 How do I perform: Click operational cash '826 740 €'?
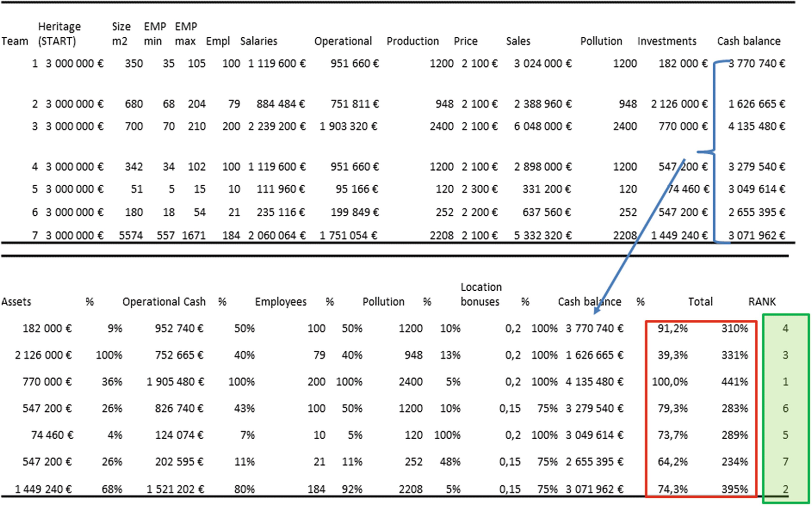pyautogui.click(x=179, y=408)
